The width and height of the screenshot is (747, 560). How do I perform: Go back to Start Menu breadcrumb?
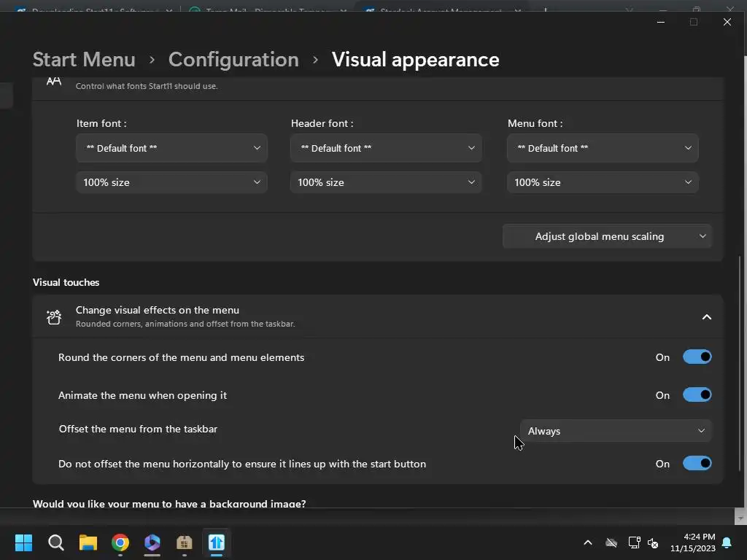coord(84,60)
